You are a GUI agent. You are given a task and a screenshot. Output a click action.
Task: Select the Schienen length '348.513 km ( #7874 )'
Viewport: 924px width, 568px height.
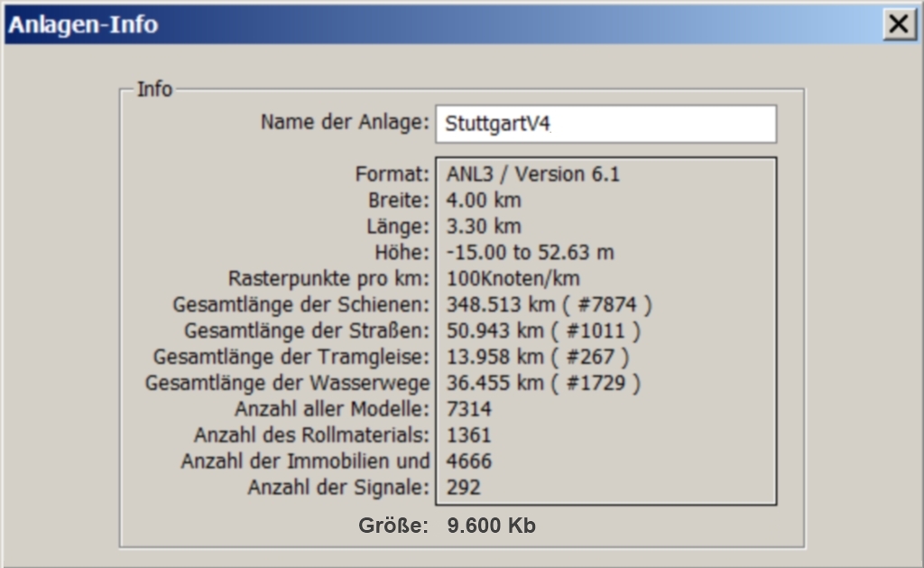pyautogui.click(x=549, y=305)
